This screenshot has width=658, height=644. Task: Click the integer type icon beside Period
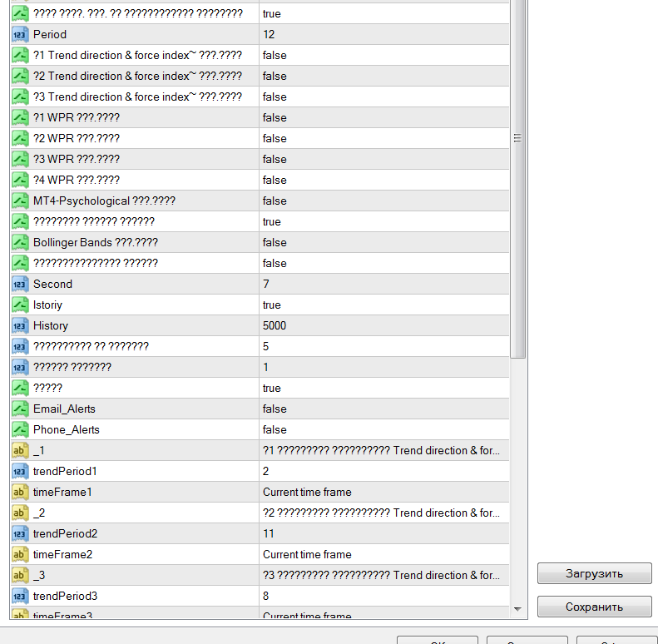(20, 34)
